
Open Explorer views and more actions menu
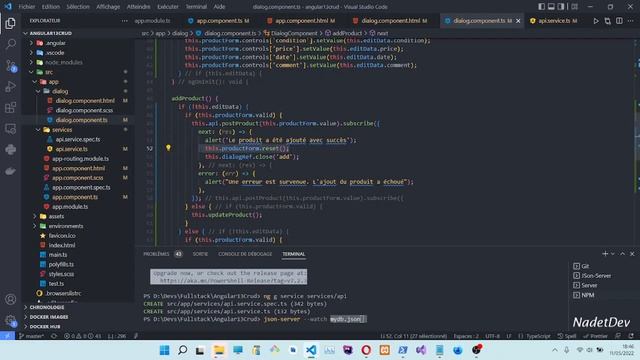(x=124, y=21)
